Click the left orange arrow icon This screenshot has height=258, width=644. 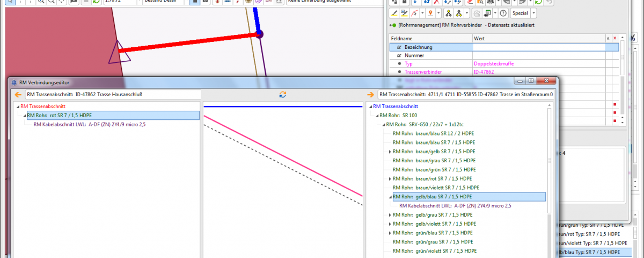pyautogui.click(x=18, y=95)
